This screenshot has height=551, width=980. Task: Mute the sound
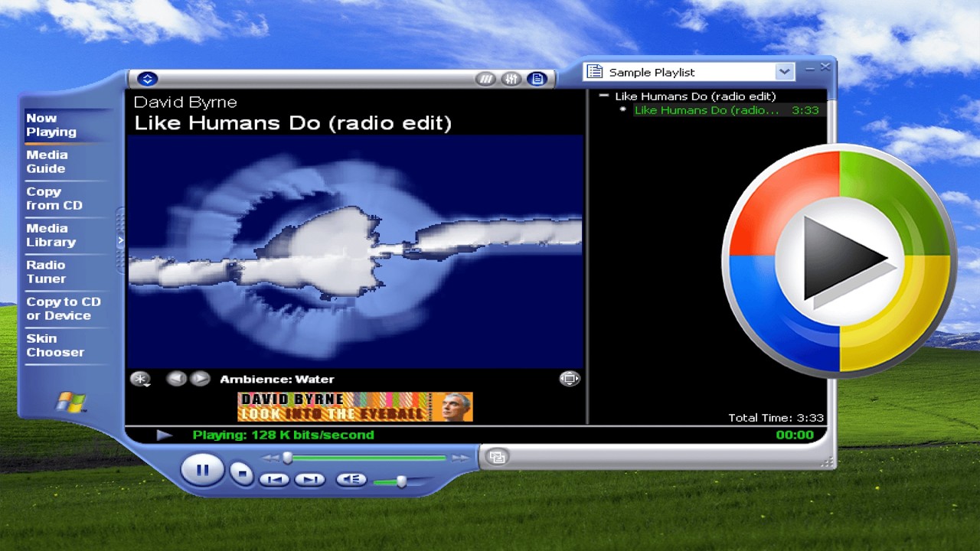[352, 479]
